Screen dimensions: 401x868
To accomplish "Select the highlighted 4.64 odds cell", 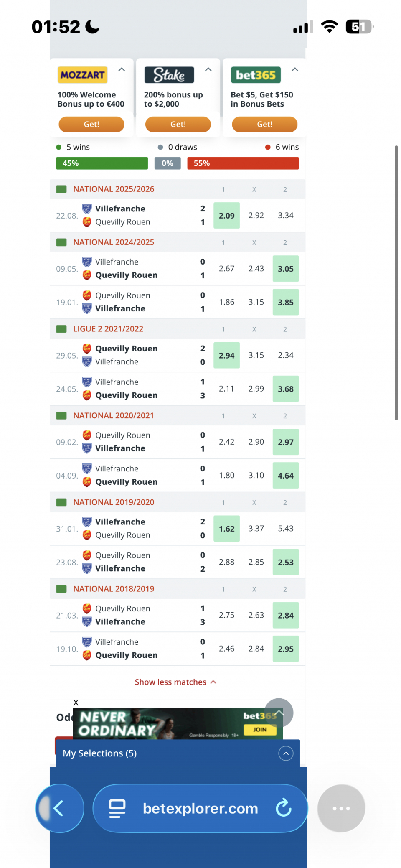I will (x=286, y=476).
